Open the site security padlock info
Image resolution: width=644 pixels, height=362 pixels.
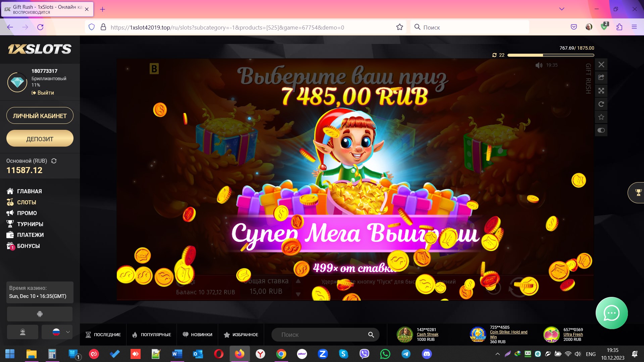click(103, 27)
